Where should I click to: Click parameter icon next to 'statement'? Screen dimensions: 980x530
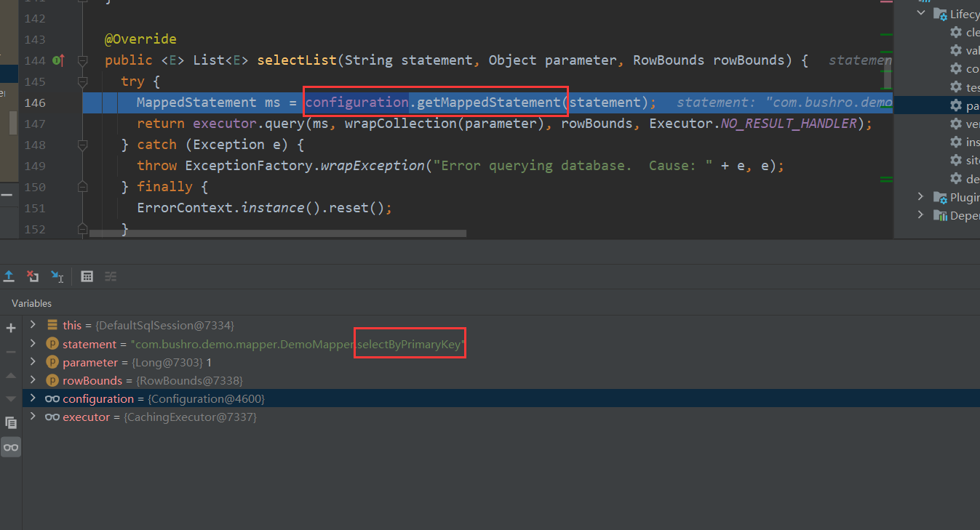(52, 344)
